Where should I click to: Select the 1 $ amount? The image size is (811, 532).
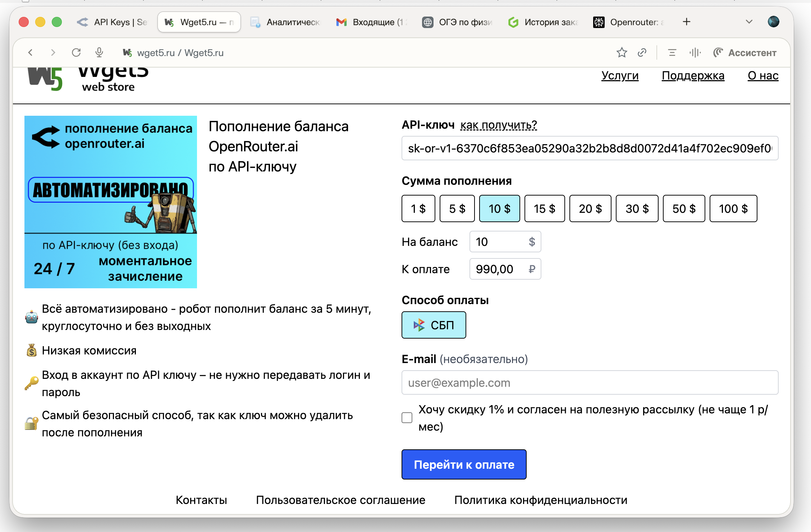click(418, 208)
